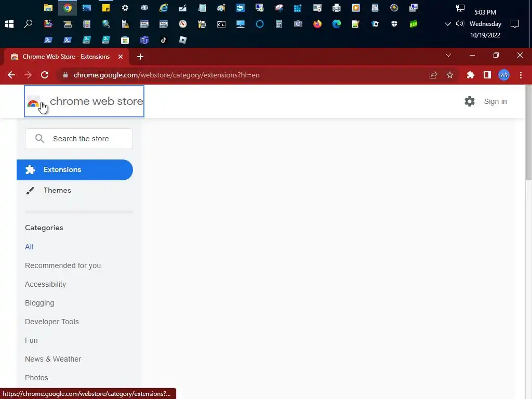Open TikTok from the taskbar
The width and height of the screenshot is (532, 399).
[164, 40]
